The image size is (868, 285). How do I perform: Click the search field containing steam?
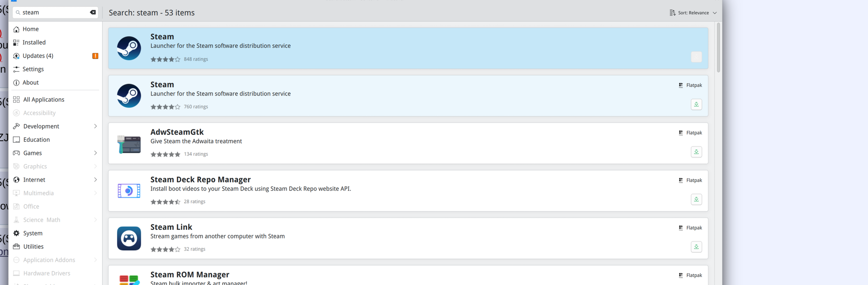[55, 12]
